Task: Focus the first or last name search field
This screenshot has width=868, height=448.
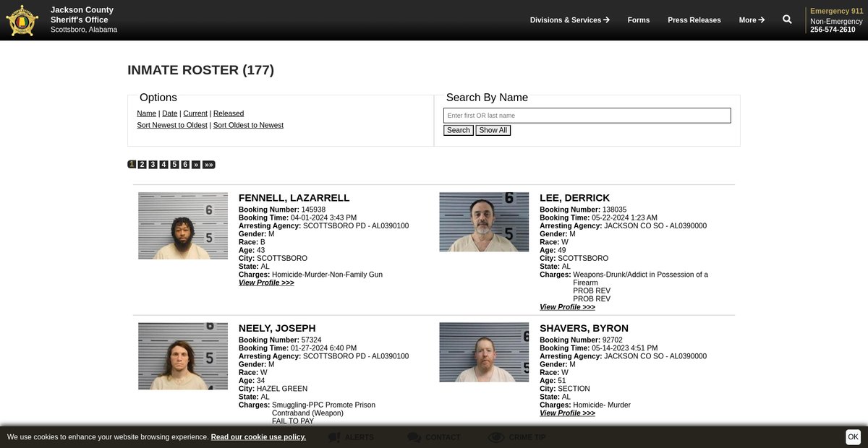Action: tap(587, 116)
